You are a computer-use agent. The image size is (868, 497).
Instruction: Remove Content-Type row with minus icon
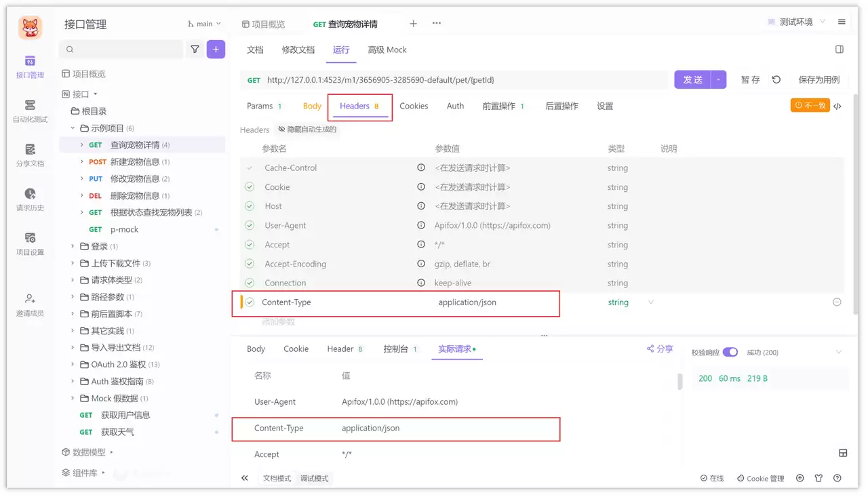pos(837,302)
